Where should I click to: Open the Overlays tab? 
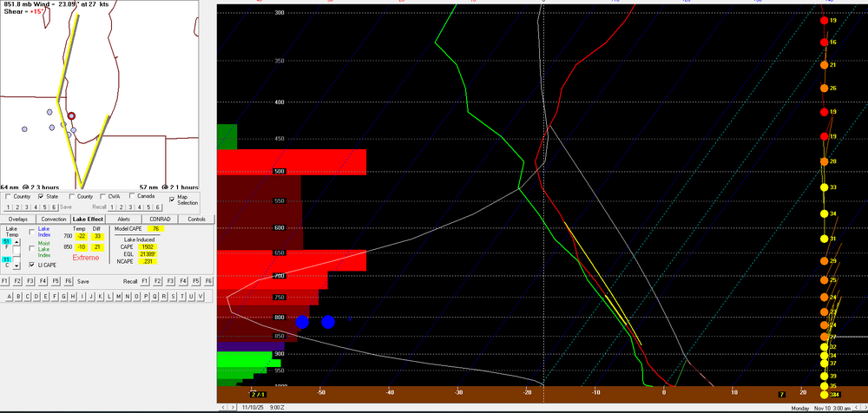[17, 220]
